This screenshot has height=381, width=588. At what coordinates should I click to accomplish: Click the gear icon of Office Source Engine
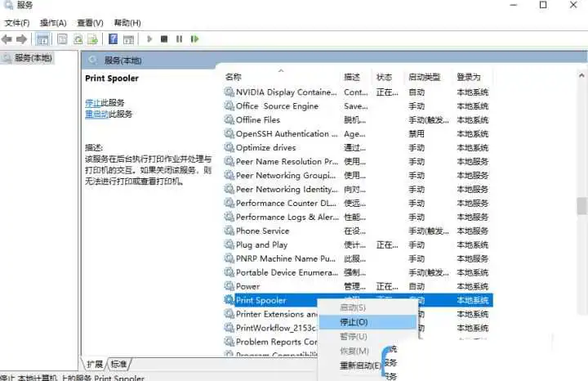click(229, 105)
